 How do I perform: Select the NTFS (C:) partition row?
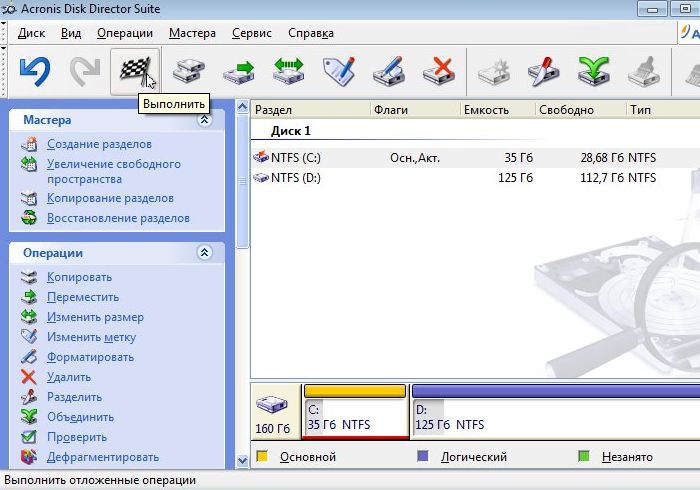[475, 158]
